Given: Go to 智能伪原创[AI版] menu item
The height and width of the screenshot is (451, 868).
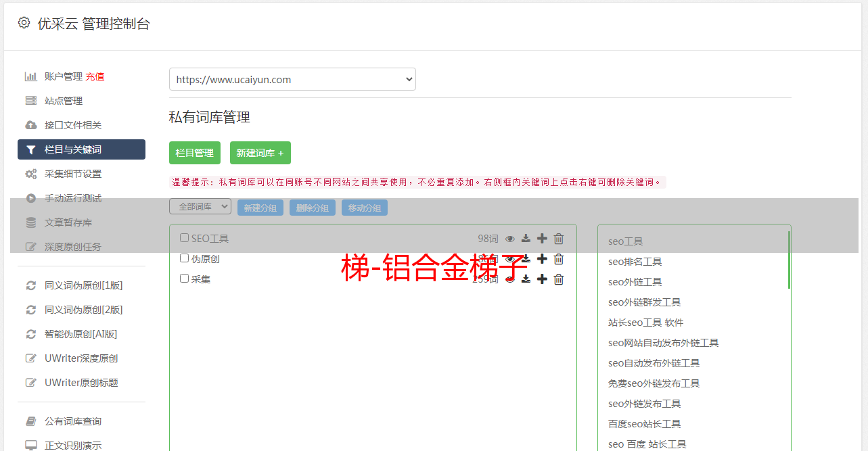Looking at the screenshot, I should coord(81,334).
